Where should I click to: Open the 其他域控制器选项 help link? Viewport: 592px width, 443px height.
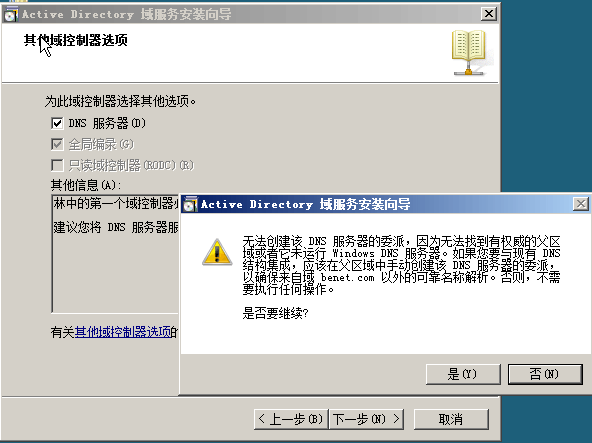[x=123, y=332]
